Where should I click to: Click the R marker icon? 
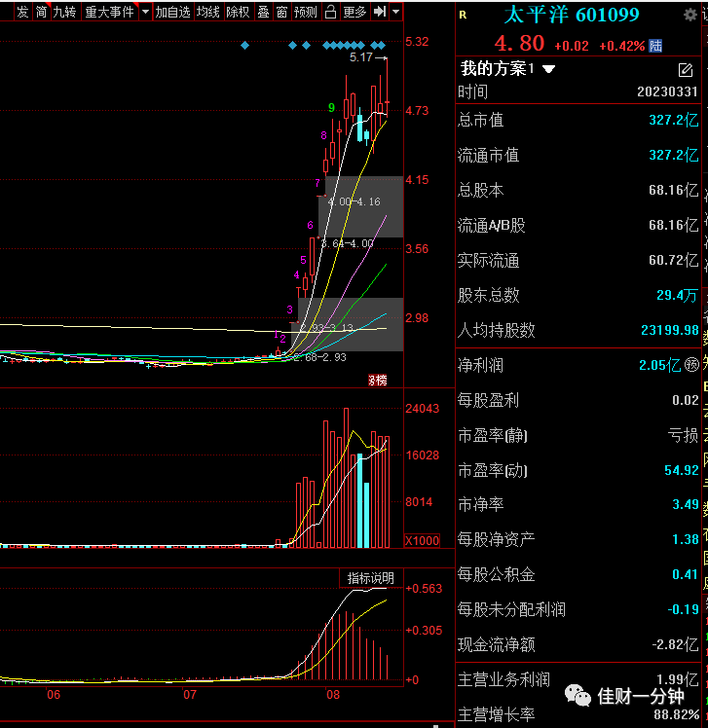click(x=463, y=16)
